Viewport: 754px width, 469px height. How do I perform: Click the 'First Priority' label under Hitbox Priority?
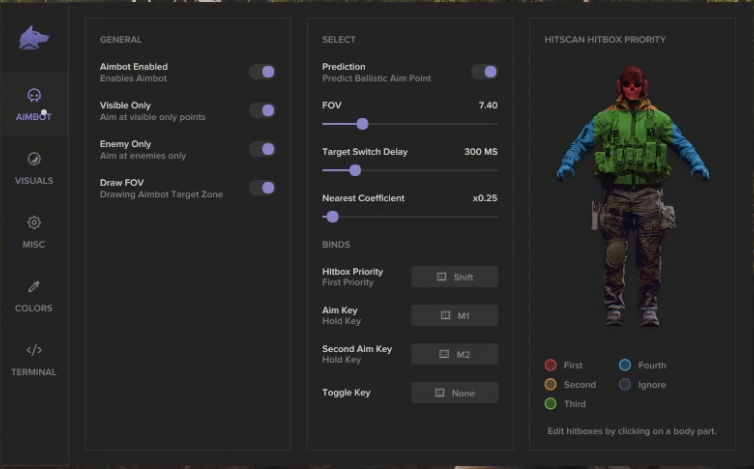click(348, 282)
